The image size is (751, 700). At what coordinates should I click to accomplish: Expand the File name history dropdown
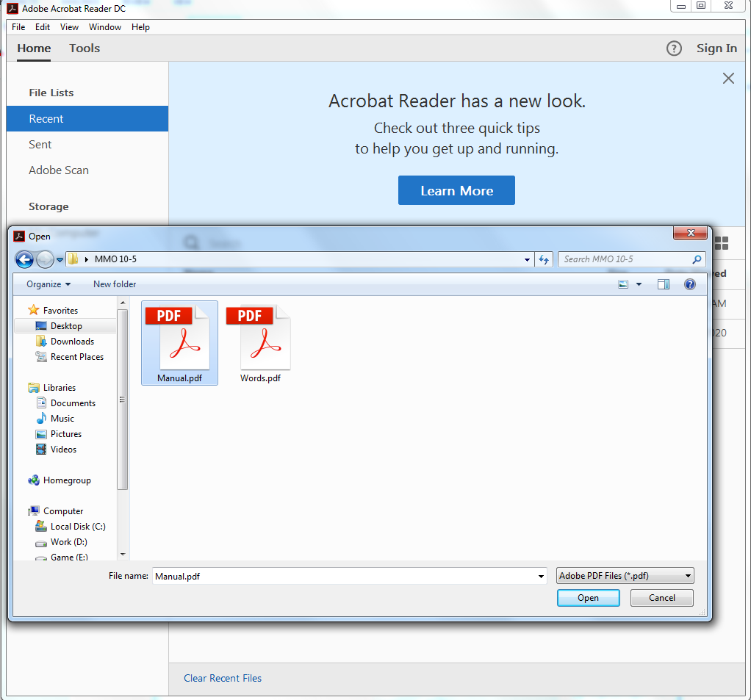click(x=541, y=576)
